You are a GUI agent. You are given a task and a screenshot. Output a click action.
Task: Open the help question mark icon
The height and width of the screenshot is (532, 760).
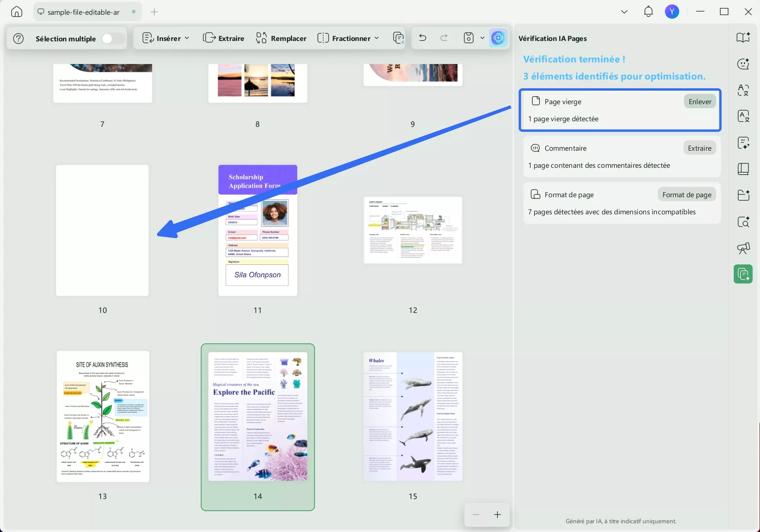click(x=18, y=39)
